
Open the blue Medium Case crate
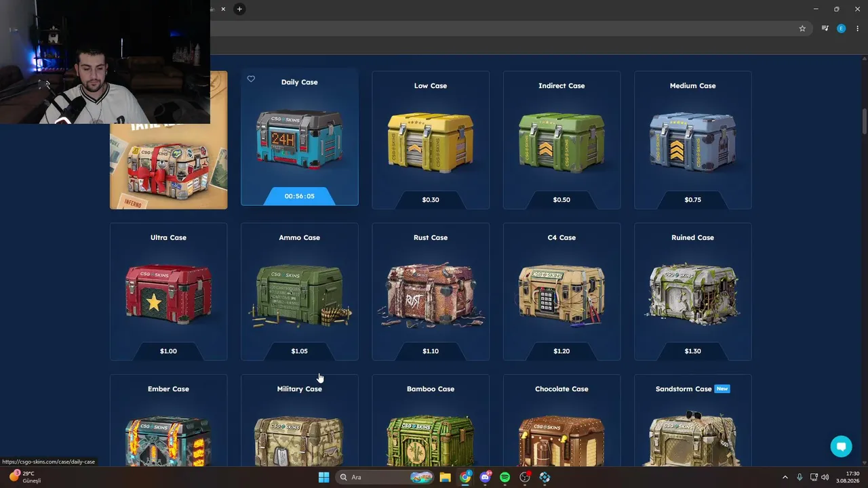pos(692,141)
